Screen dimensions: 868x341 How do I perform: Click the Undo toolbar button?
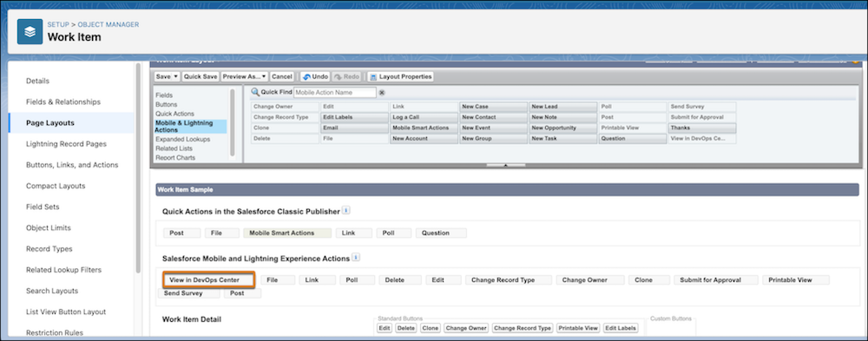(x=315, y=76)
